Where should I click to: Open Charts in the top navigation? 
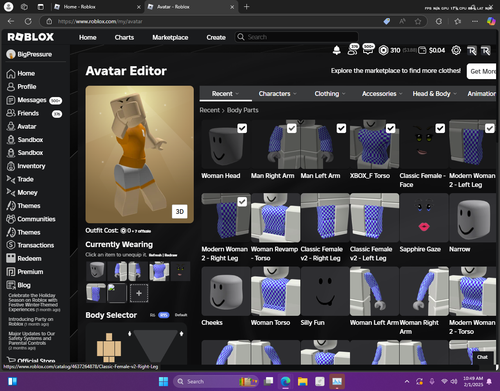click(x=124, y=37)
